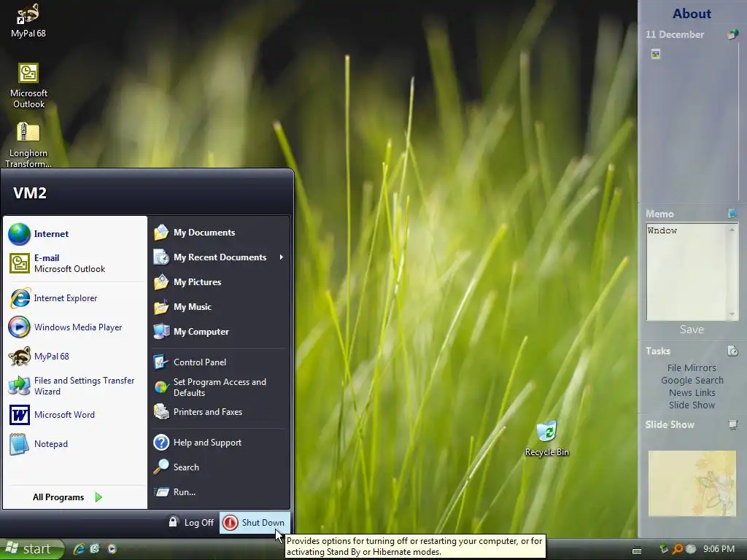Click the icon next to Memo header
Screen dimensions: 747x560
click(732, 214)
